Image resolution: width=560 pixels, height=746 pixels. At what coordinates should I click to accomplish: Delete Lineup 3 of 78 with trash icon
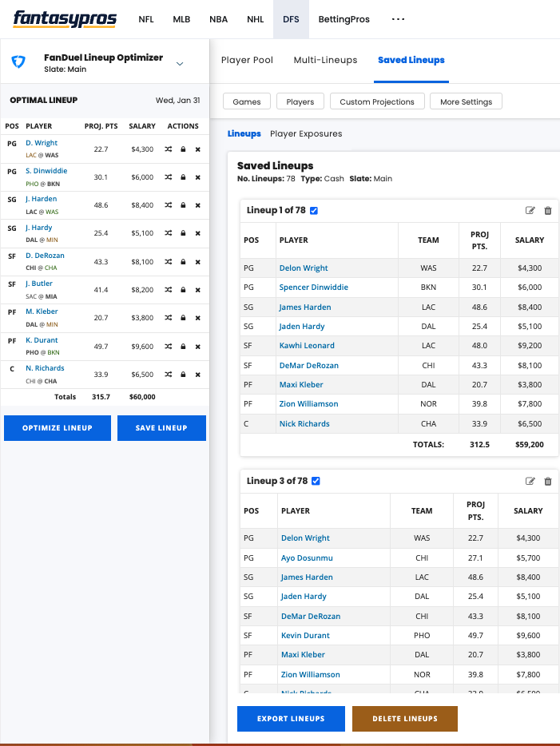point(548,481)
